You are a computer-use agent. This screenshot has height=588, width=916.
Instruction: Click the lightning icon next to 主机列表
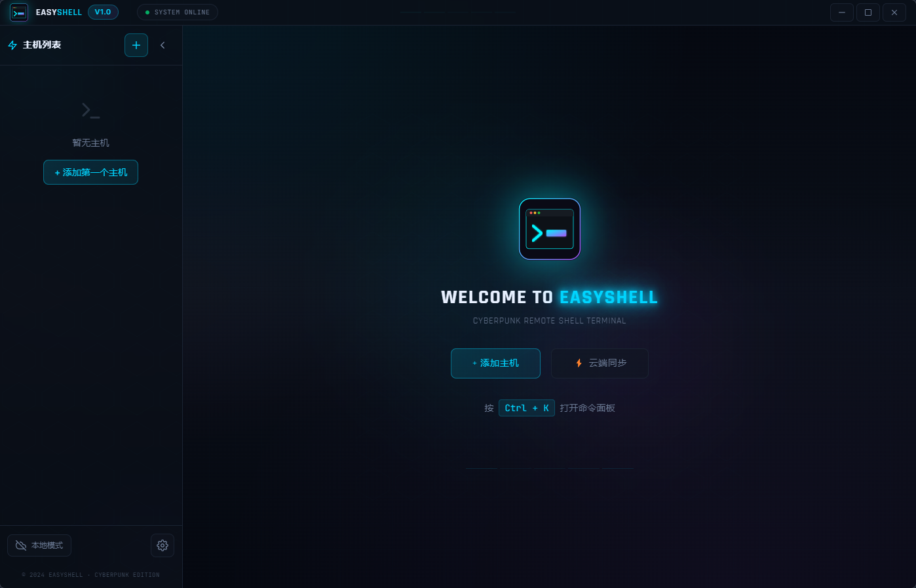12,45
